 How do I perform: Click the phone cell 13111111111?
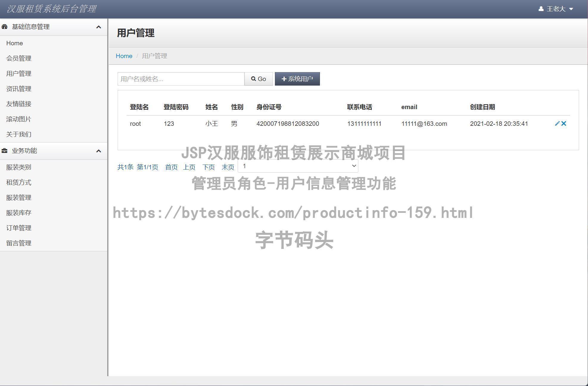pos(364,124)
